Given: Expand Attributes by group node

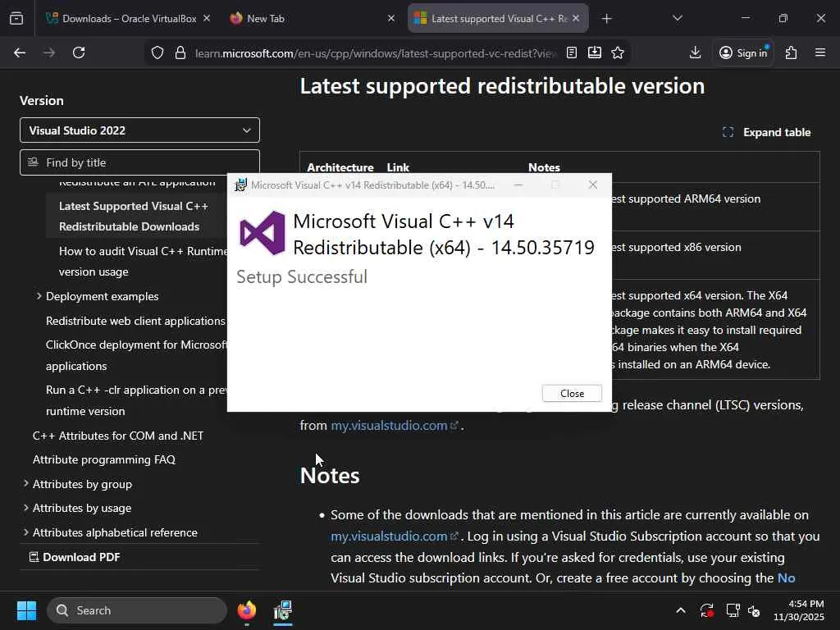Looking at the screenshot, I should click(25, 484).
